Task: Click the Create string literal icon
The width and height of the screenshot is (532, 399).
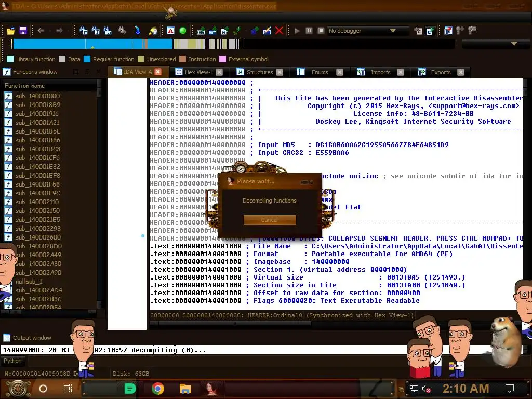Action: pyautogui.click(x=224, y=31)
